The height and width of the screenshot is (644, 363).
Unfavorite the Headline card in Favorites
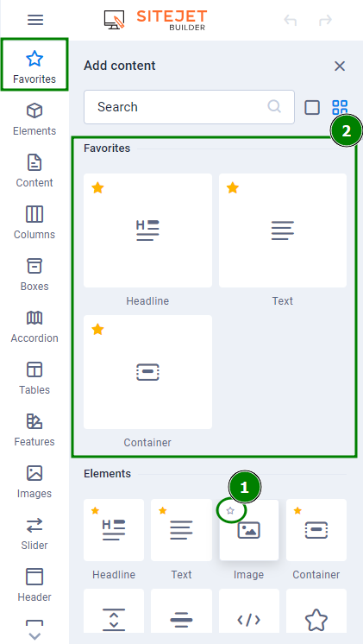pos(97,188)
